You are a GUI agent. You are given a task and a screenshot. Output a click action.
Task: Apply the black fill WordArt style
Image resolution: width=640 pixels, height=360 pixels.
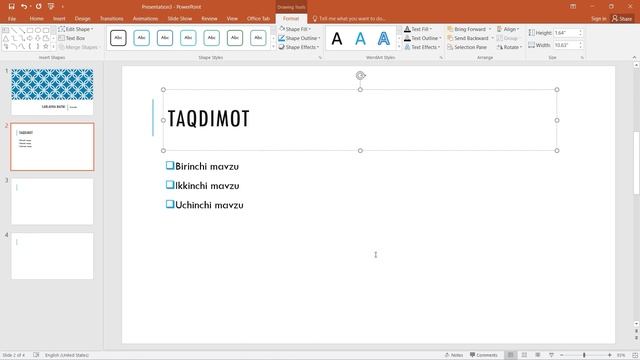point(337,39)
